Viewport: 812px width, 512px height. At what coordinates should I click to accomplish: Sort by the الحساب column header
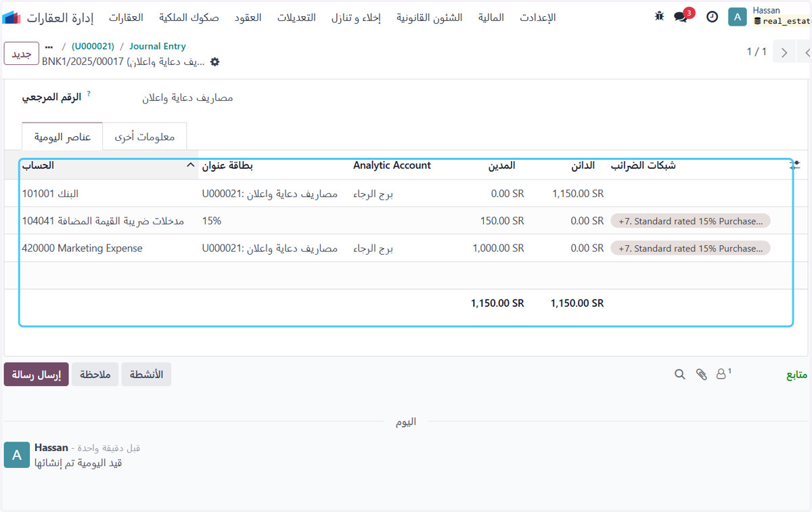(108, 165)
